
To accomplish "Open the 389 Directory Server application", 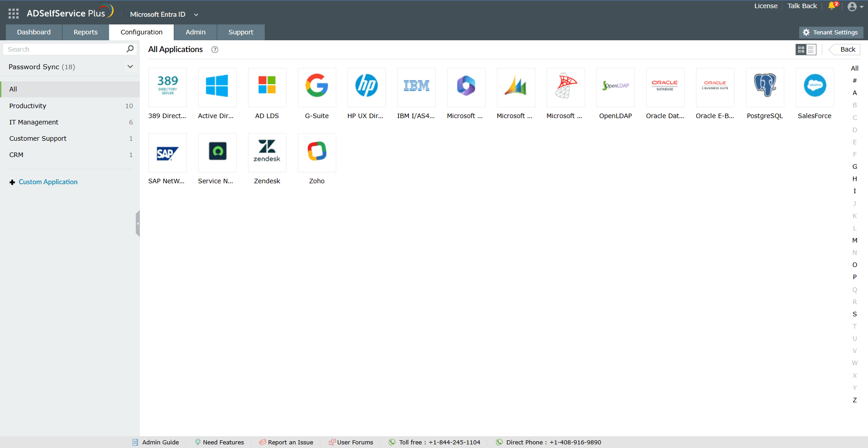I will [x=167, y=87].
